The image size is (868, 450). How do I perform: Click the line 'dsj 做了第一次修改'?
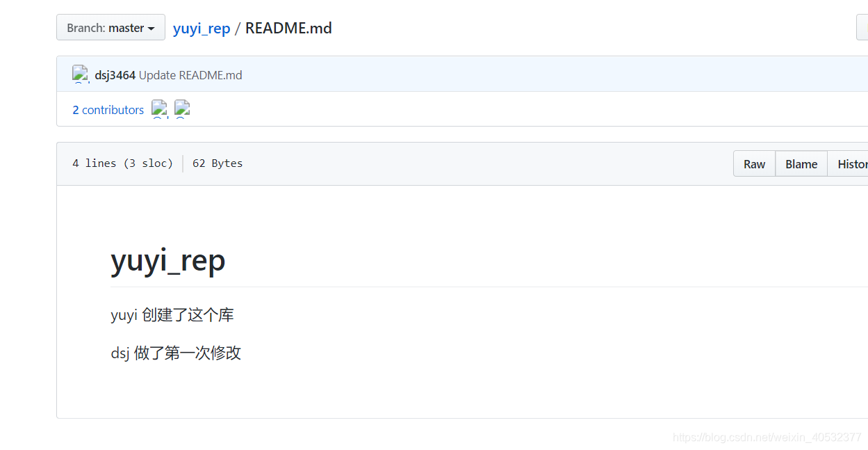click(x=176, y=353)
